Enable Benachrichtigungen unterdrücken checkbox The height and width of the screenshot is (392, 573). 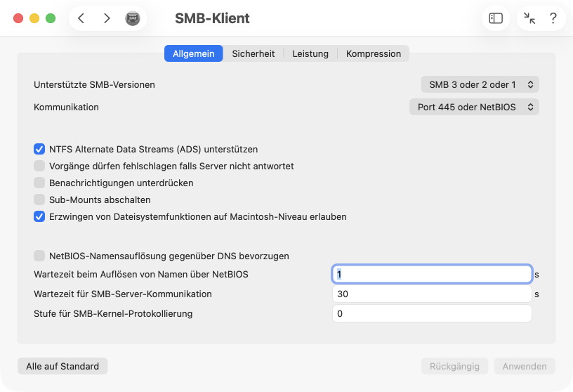coord(39,183)
